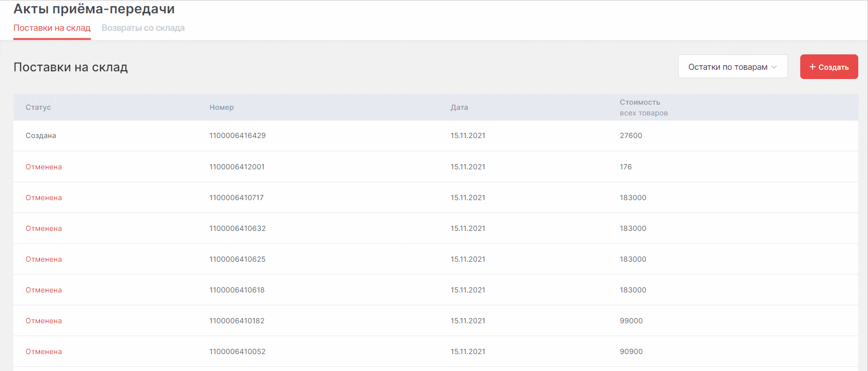Click the Номер column header
The height and width of the screenshot is (371, 868).
click(x=222, y=107)
